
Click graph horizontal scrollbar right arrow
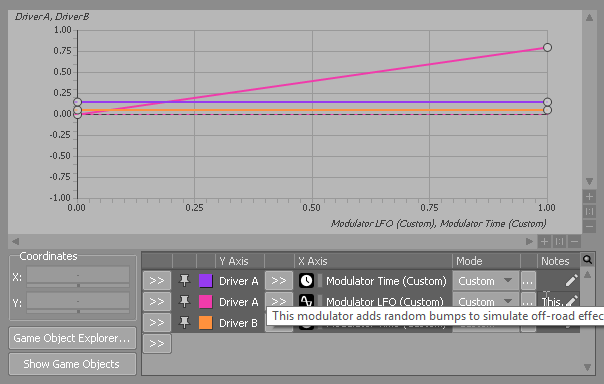tap(529, 241)
